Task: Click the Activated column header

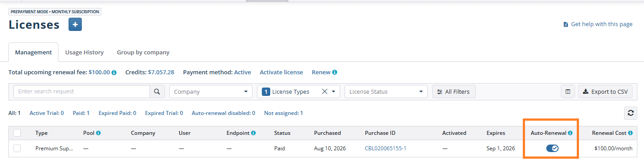Action: [454, 133]
